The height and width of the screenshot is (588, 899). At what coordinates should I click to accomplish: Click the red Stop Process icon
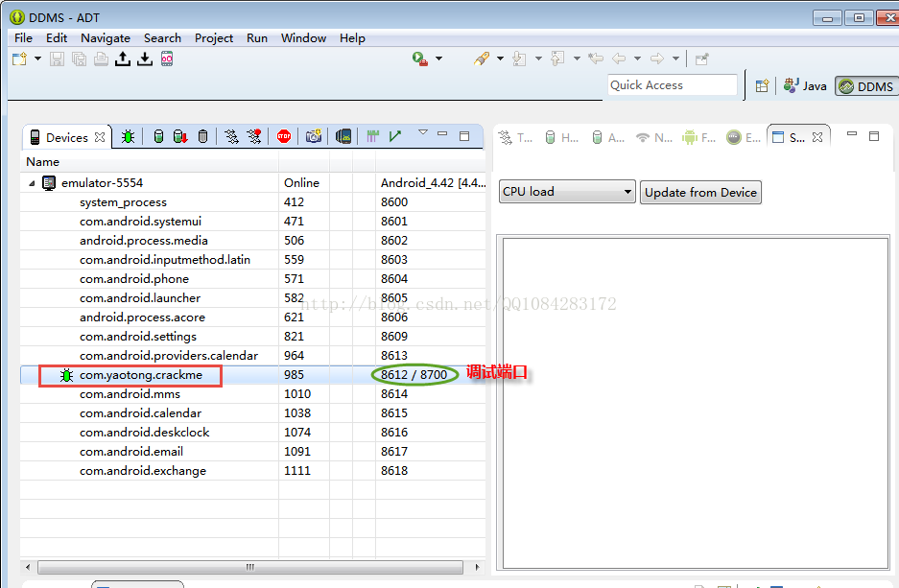click(x=284, y=136)
